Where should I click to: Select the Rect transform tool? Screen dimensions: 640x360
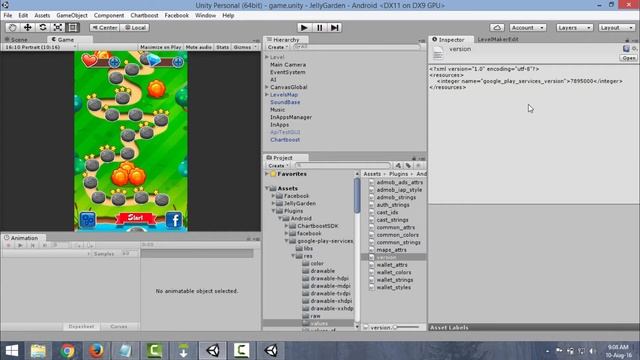click(x=73, y=27)
